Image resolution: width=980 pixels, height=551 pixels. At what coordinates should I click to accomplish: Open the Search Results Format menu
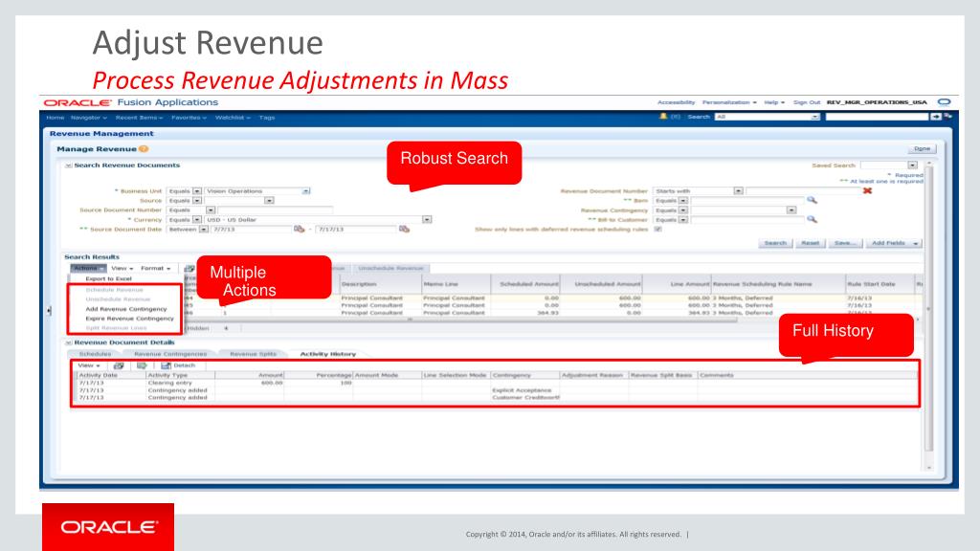click(156, 268)
